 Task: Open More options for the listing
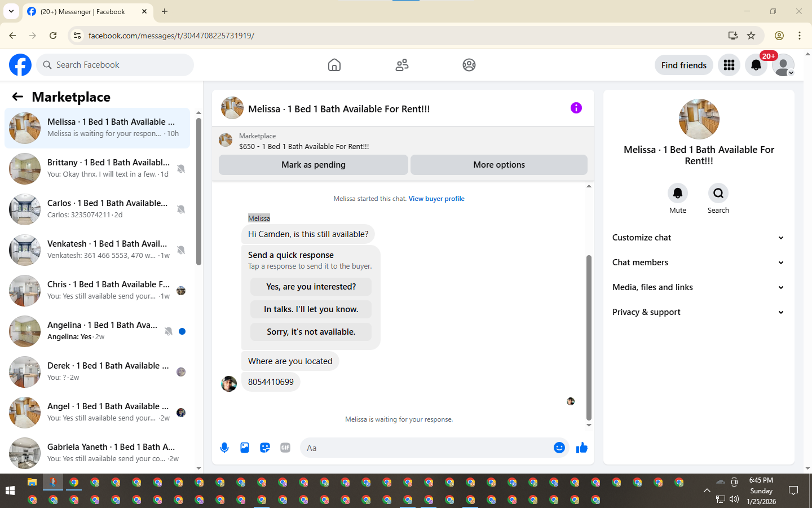[x=499, y=165]
